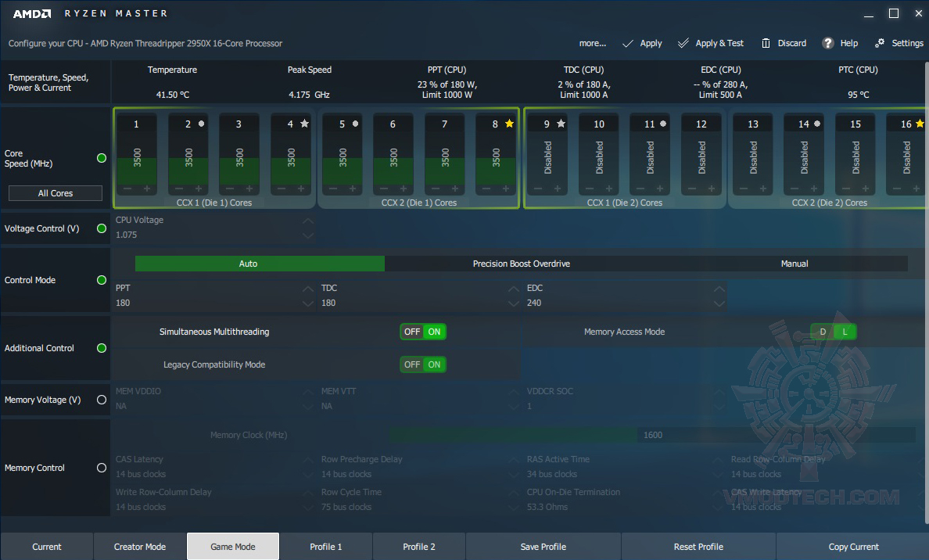
Task: Switch Memory Access Mode D/L toggle
Action: 833,332
